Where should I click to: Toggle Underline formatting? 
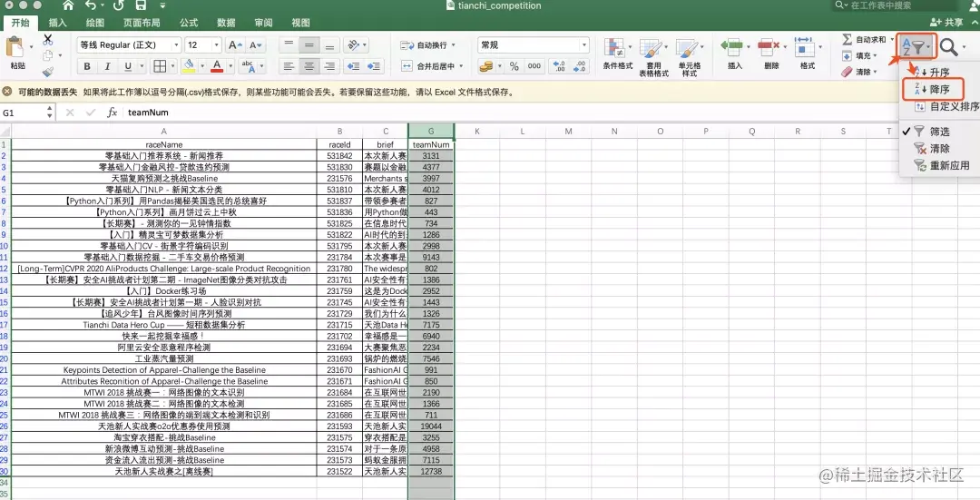click(x=128, y=66)
